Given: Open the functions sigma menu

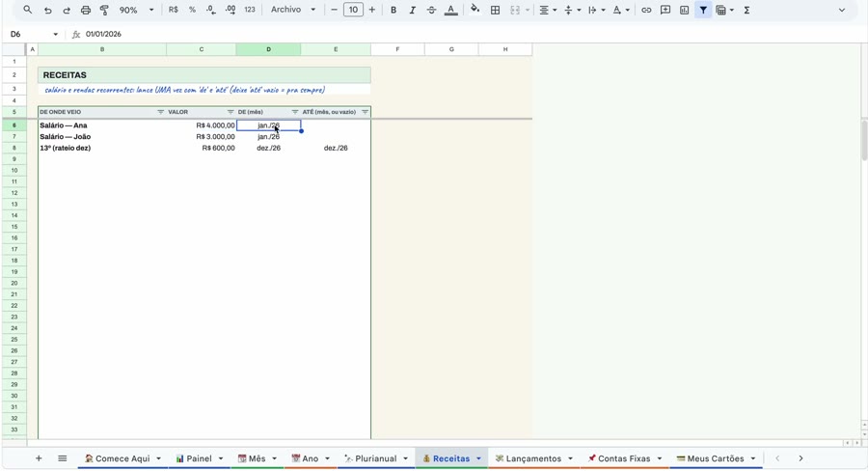Looking at the screenshot, I should (x=746, y=10).
